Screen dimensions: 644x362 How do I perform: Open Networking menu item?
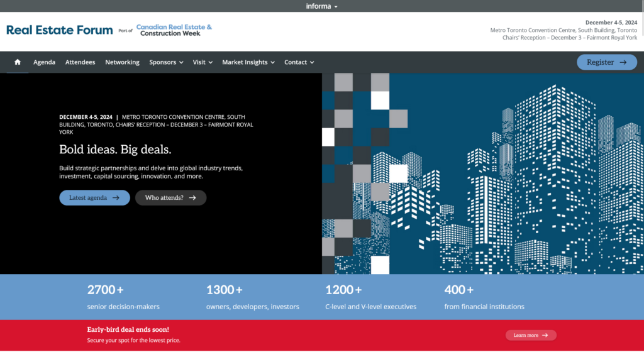click(x=122, y=62)
